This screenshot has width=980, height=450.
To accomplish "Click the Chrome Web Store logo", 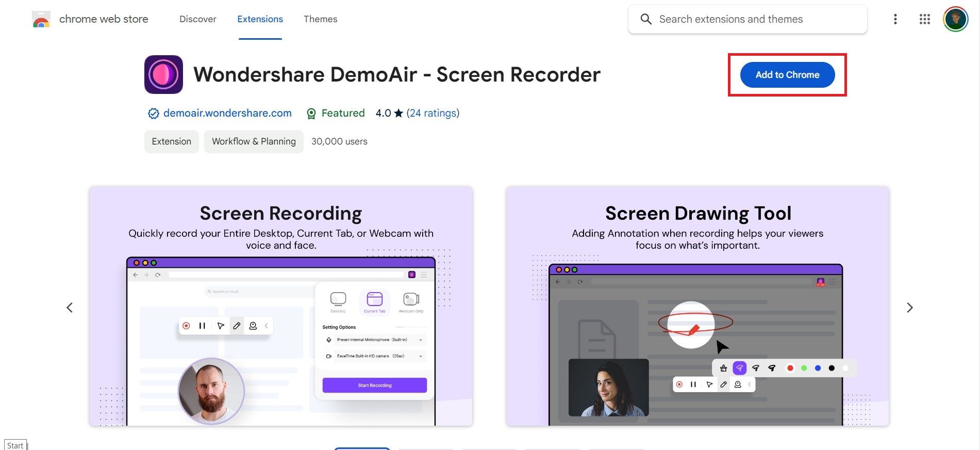I will click(41, 20).
